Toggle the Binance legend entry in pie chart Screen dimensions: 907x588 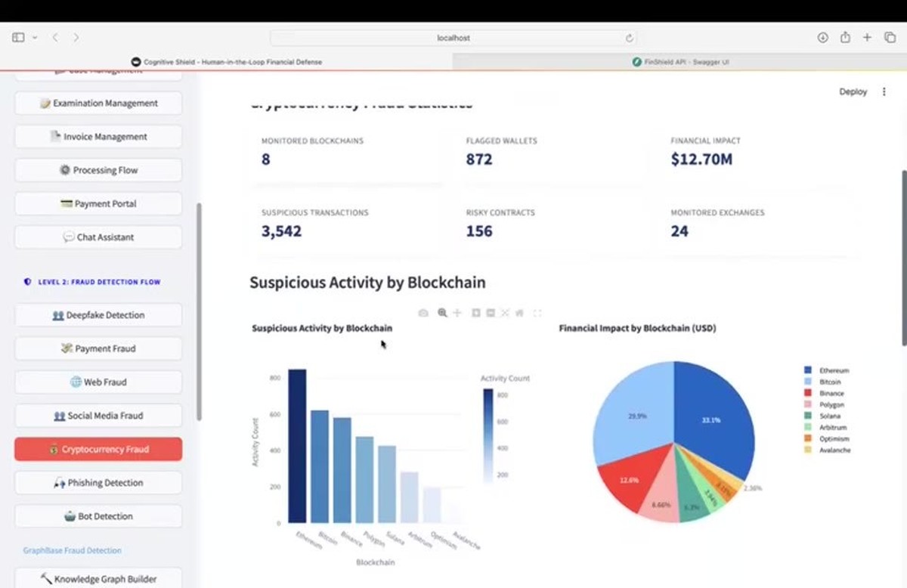(824, 394)
